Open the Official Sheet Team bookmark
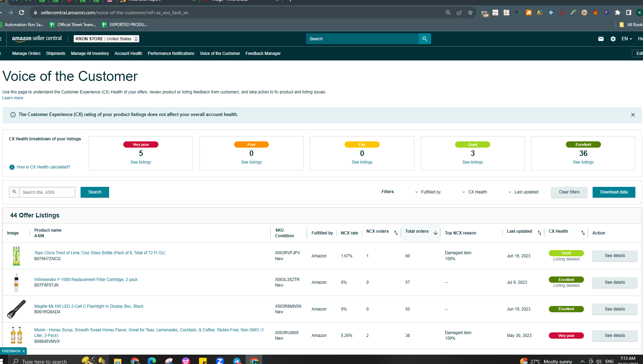This screenshot has height=364, width=643. pyautogui.click(x=73, y=25)
